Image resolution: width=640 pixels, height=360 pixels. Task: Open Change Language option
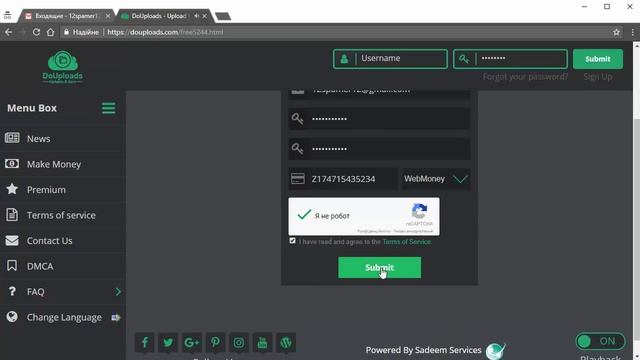tap(63, 317)
